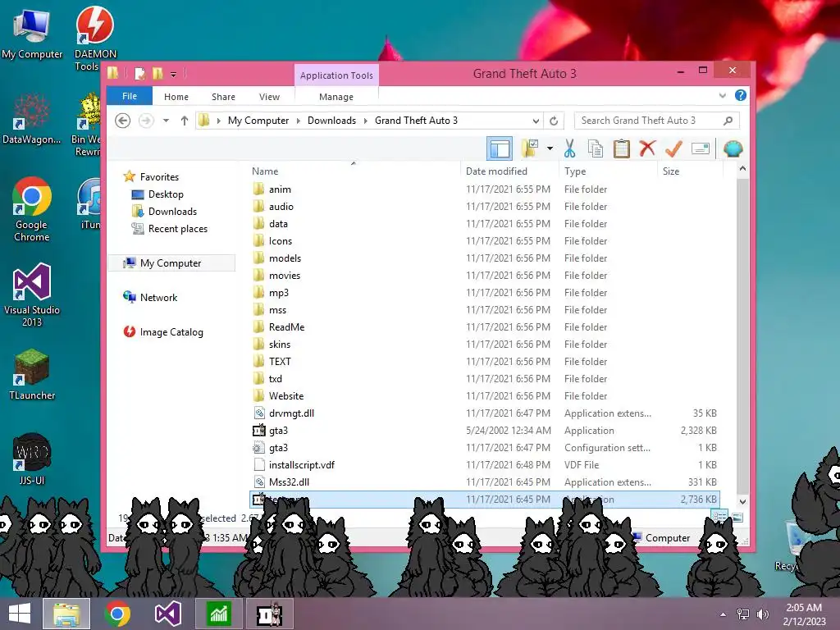Switch to the Home ribbon tab

(x=176, y=97)
